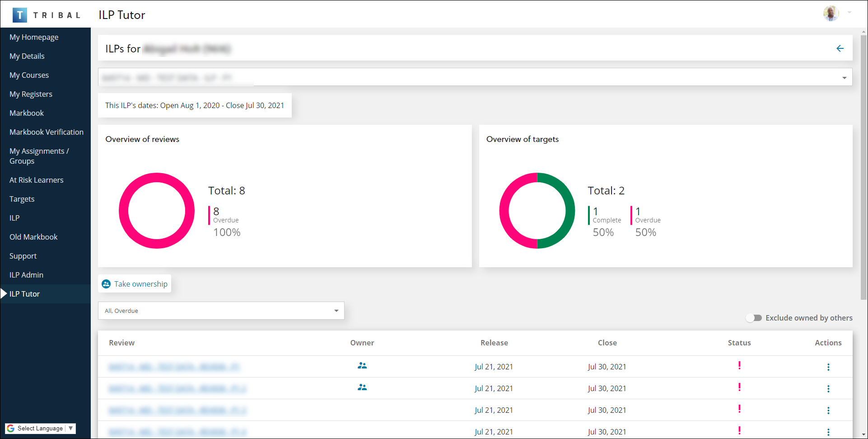
Task: Click the Take ownership button
Action: (134, 284)
